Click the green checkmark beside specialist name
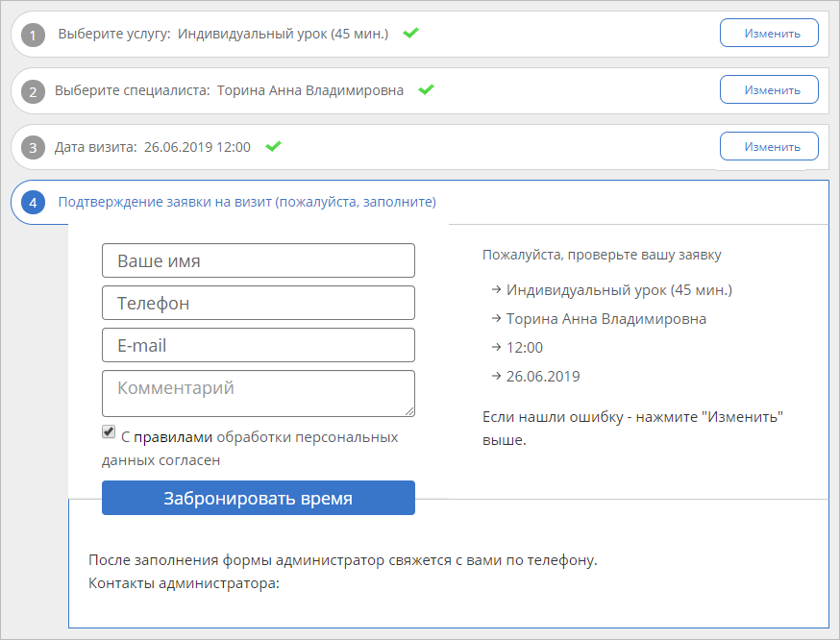The width and height of the screenshot is (840, 640). (427, 89)
